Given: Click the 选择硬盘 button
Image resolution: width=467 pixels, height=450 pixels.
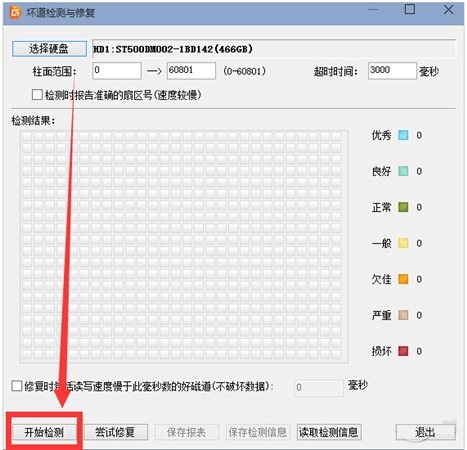Looking at the screenshot, I should click(49, 49).
